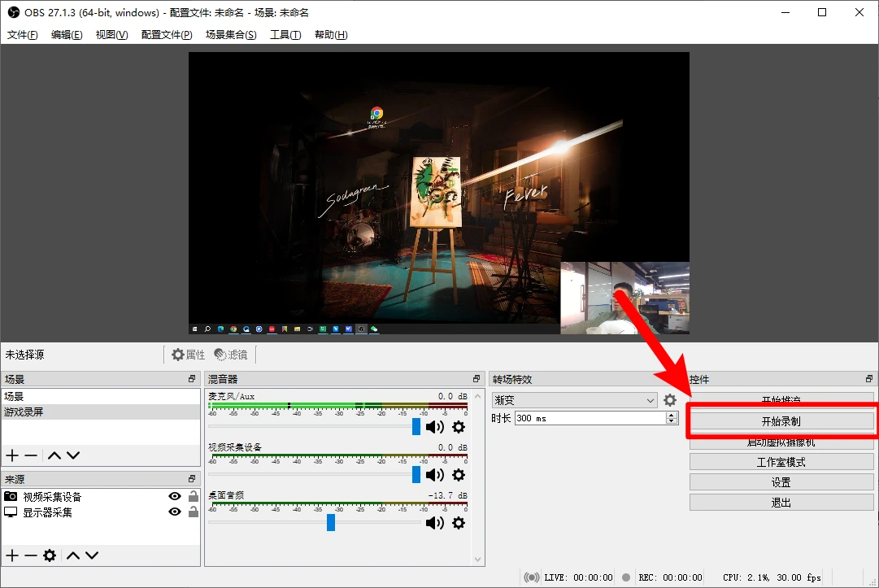Screen dimensions: 879x588
Task: Open the 场景集合(S) menu
Action: coord(231,35)
